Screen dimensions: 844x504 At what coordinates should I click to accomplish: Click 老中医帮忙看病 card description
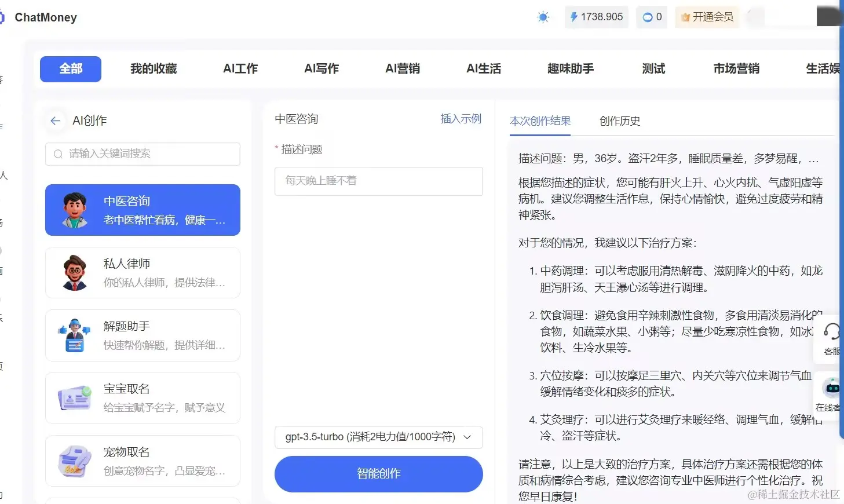(x=165, y=220)
